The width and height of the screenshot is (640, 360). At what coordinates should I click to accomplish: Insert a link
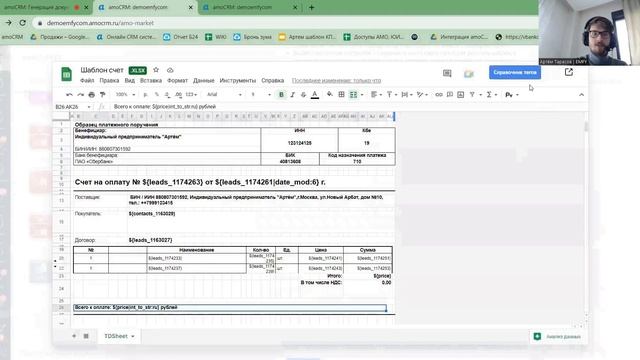pyautogui.click(x=439, y=95)
